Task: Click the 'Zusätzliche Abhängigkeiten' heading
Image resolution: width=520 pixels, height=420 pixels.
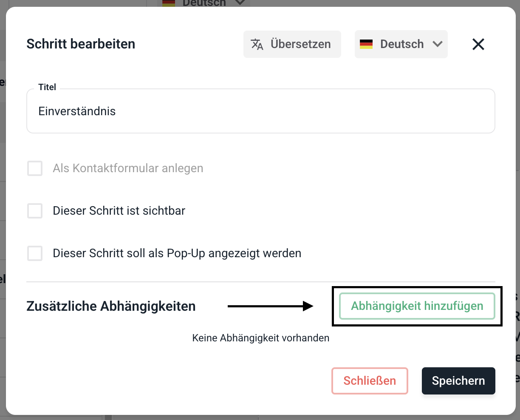Action: click(x=111, y=306)
